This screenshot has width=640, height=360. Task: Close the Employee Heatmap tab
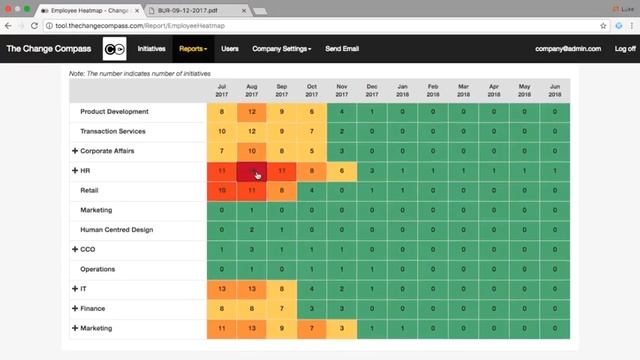(x=137, y=11)
